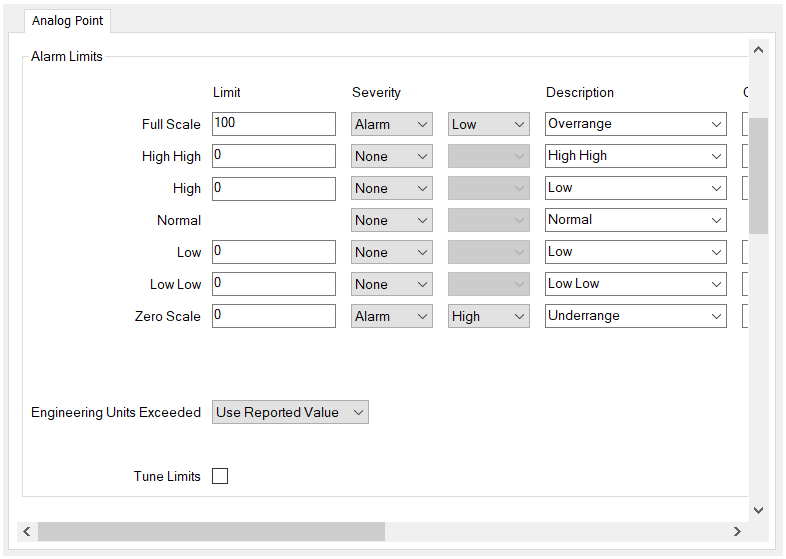The image size is (786, 559).
Task: Open the Full Scale priority Low dropdown
Action: [488, 124]
